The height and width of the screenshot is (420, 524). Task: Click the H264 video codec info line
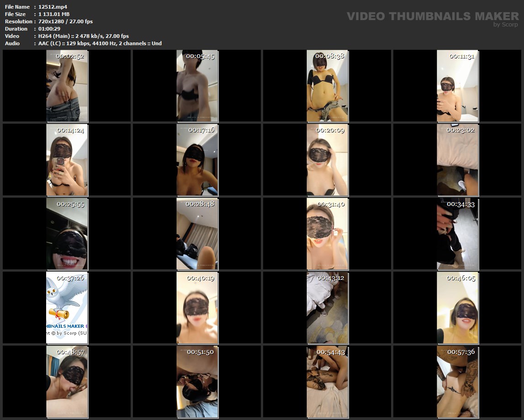(84, 36)
